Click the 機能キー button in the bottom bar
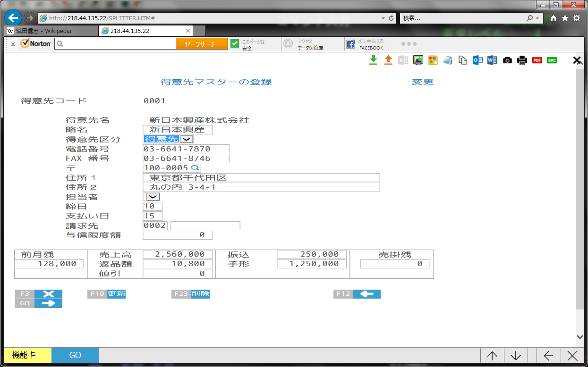This screenshot has height=367, width=588. 27,356
